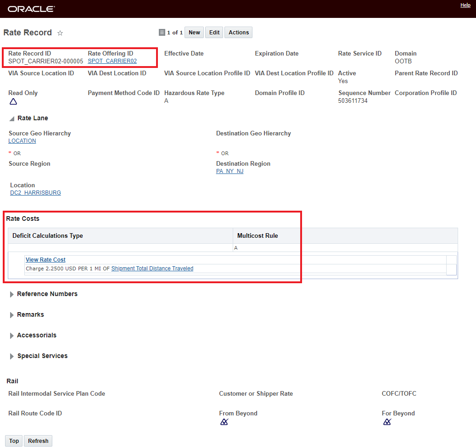
Task: Expand the Remarks section
Action: point(11,315)
